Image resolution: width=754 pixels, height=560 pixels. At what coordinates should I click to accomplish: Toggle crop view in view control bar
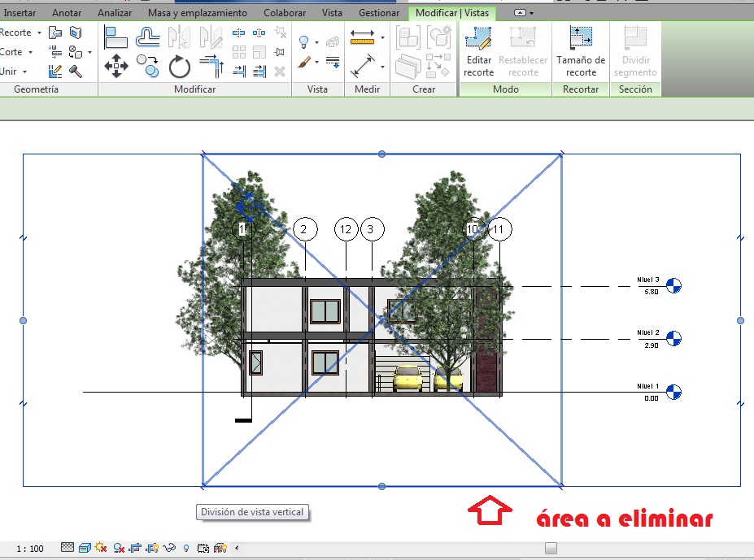(x=136, y=548)
